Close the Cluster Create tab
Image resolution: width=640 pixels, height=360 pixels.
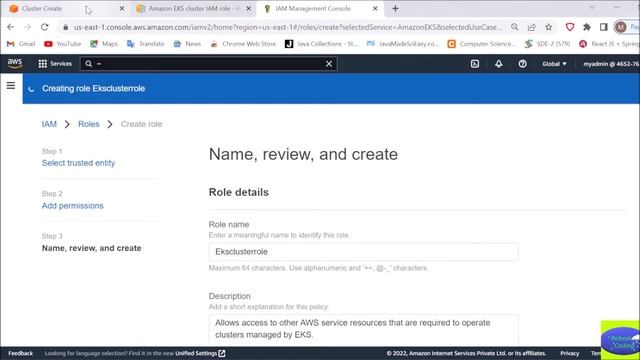coord(122,8)
